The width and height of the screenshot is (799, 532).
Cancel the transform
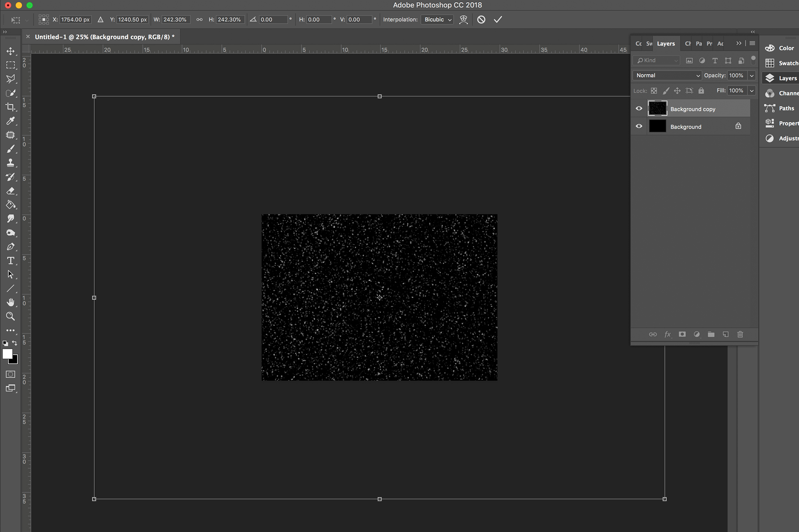[x=481, y=20]
